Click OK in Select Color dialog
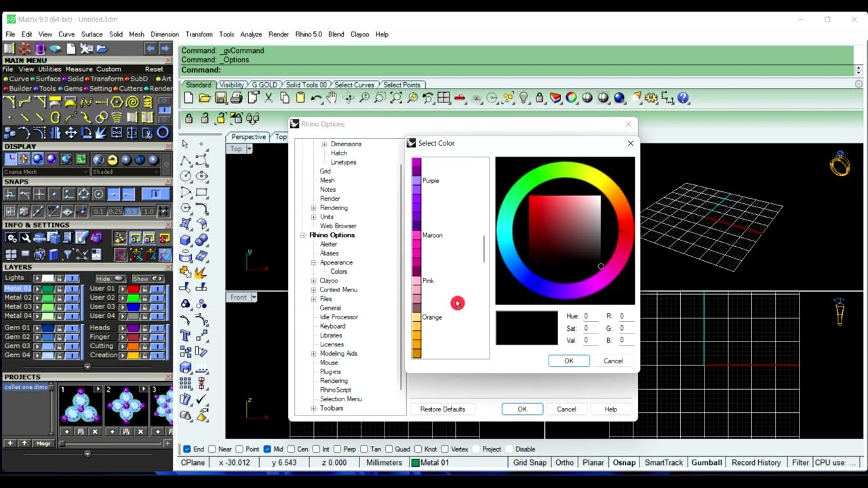The height and width of the screenshot is (488, 868). click(x=569, y=361)
